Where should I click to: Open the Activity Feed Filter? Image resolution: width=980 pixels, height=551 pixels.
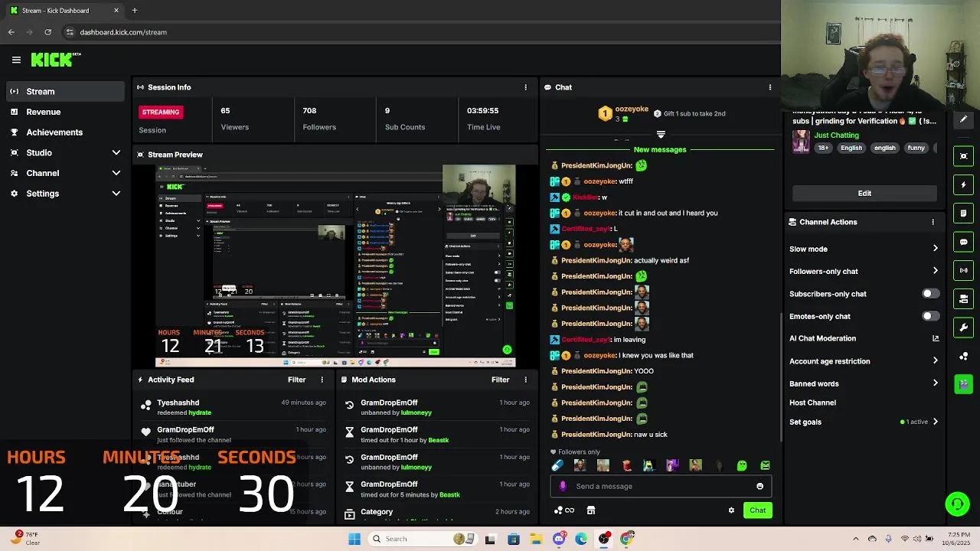(x=296, y=380)
